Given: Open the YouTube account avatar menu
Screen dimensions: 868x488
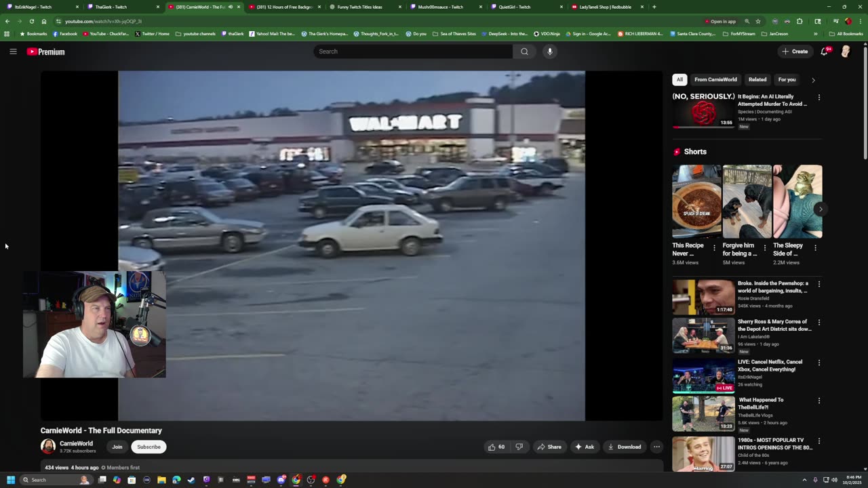Looking at the screenshot, I should click(846, 52).
